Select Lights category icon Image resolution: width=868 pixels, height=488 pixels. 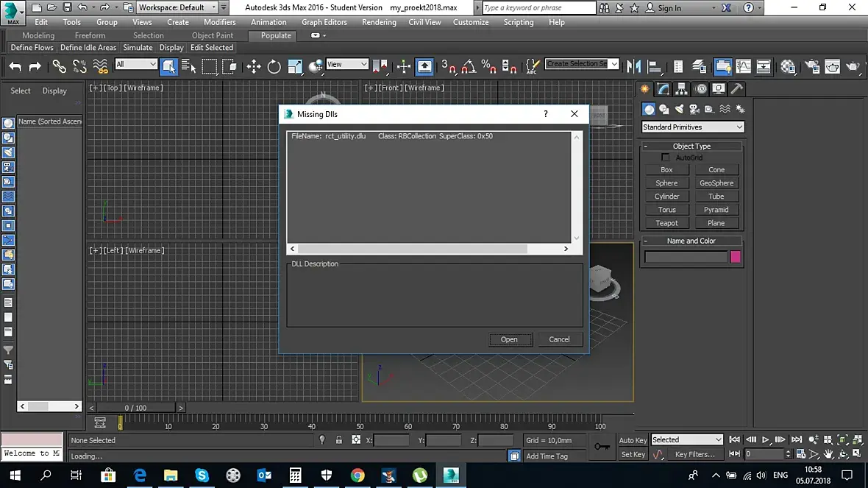point(679,109)
